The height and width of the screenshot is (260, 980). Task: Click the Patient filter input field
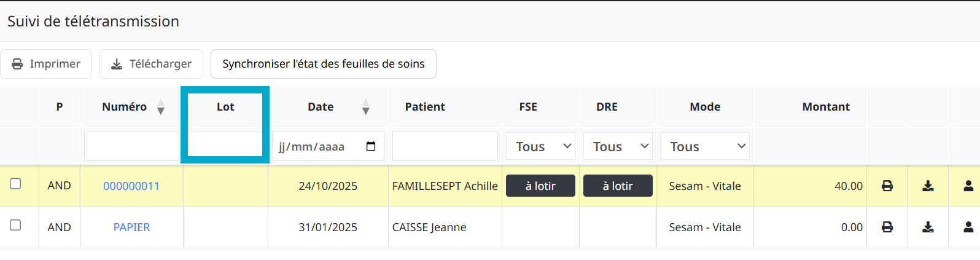click(x=445, y=146)
